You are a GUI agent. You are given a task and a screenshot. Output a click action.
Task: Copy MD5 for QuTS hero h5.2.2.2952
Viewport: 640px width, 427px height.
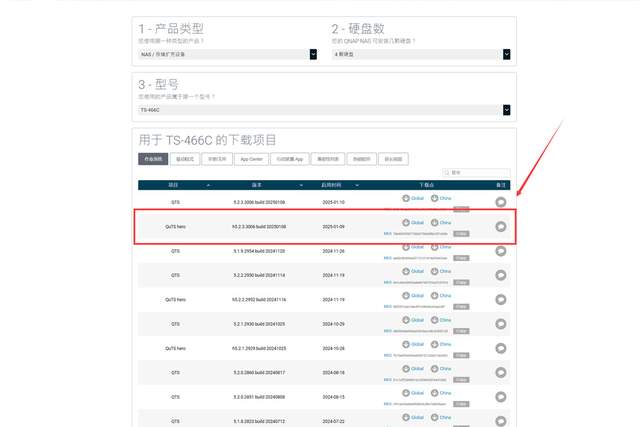pyautogui.click(x=461, y=307)
